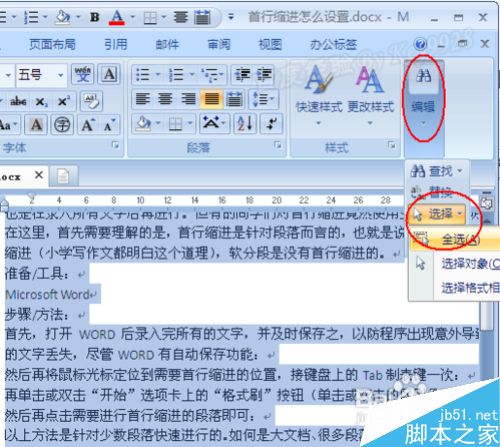Apply character border to text

pyautogui.click(x=109, y=75)
